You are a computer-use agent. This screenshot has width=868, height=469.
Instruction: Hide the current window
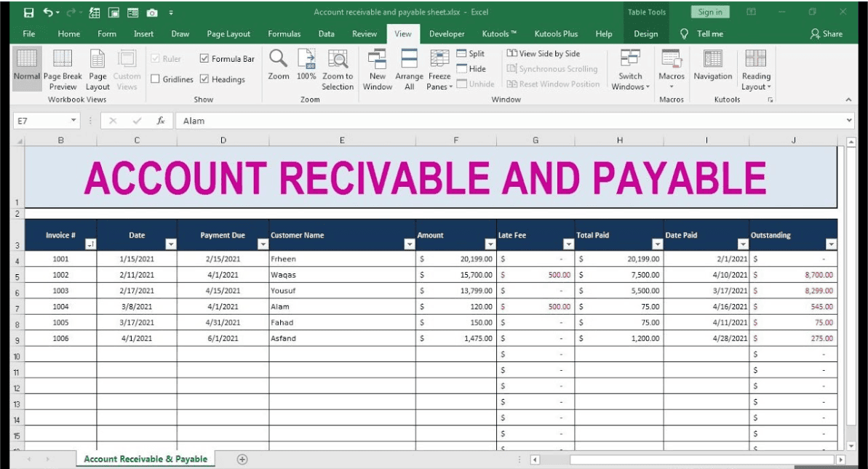[x=471, y=68]
